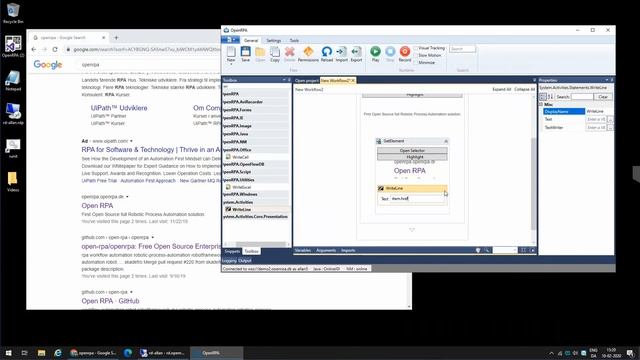This screenshot has width=640, height=360.
Task: Expand the OpenRPA.Forms toolbox category
Action: coord(256,110)
